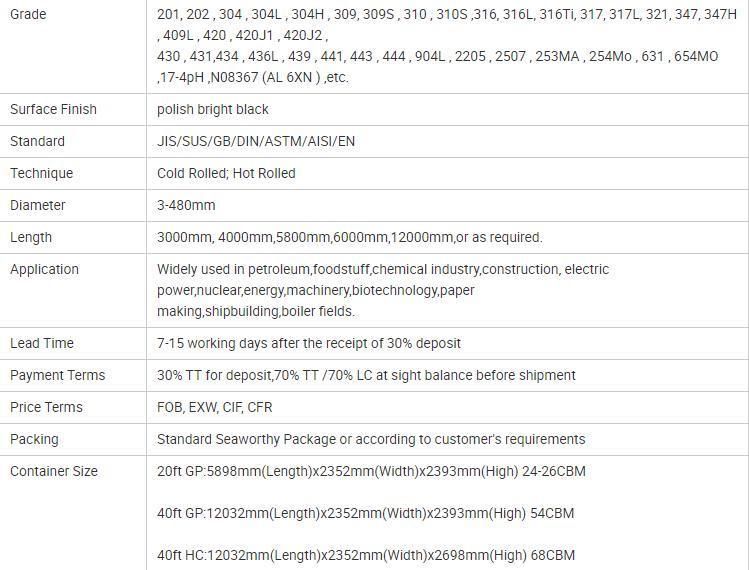
Task: Click the 'polish bright black' value
Action: point(213,109)
